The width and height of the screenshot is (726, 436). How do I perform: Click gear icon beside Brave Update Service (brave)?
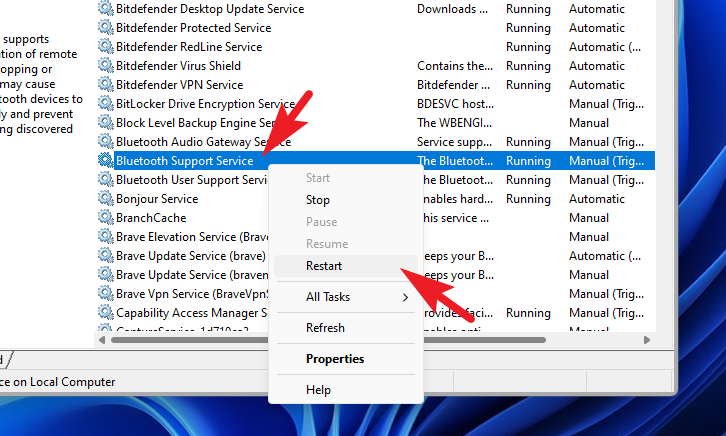coord(106,255)
